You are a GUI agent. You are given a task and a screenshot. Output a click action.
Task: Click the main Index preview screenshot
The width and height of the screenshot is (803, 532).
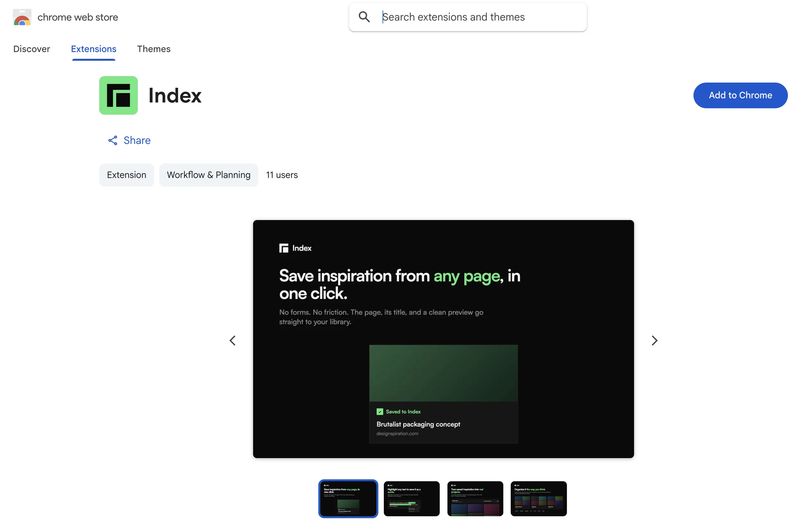(x=443, y=339)
